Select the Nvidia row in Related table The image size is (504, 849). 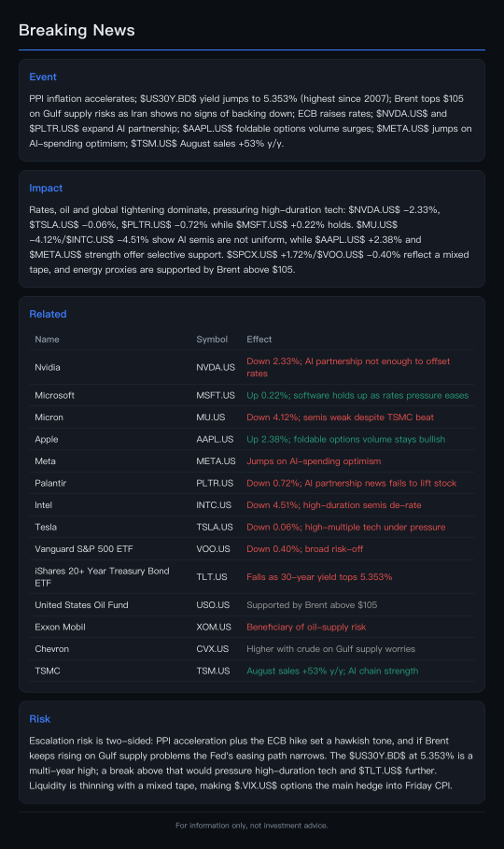click(252, 367)
